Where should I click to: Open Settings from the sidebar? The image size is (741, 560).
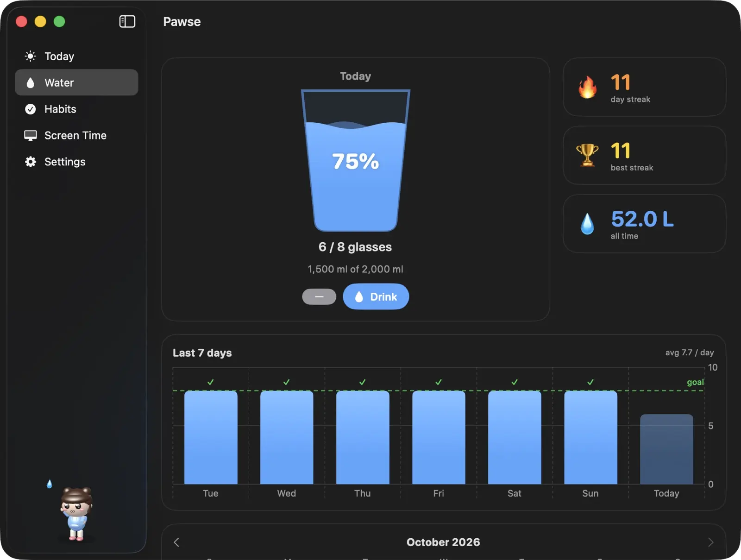(76, 162)
